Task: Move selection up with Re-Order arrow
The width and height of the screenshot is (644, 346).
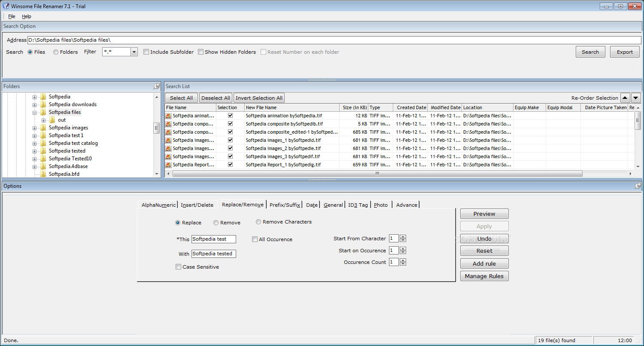Action: pos(626,98)
